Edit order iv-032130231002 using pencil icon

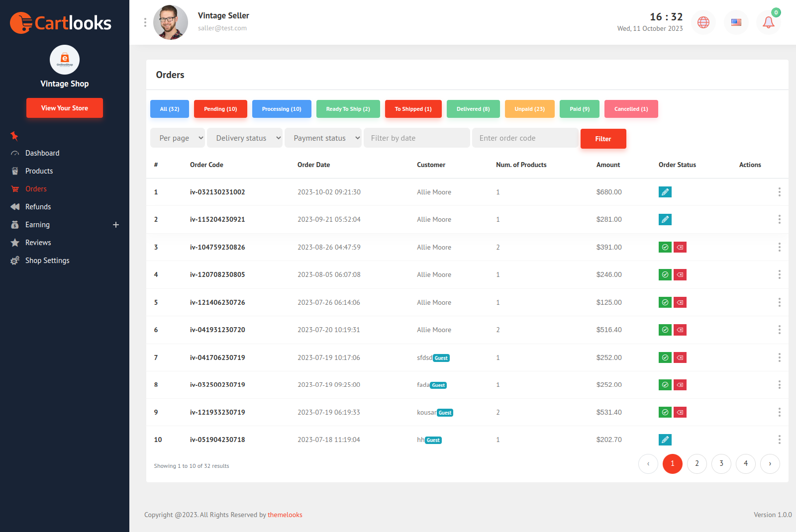(x=665, y=192)
